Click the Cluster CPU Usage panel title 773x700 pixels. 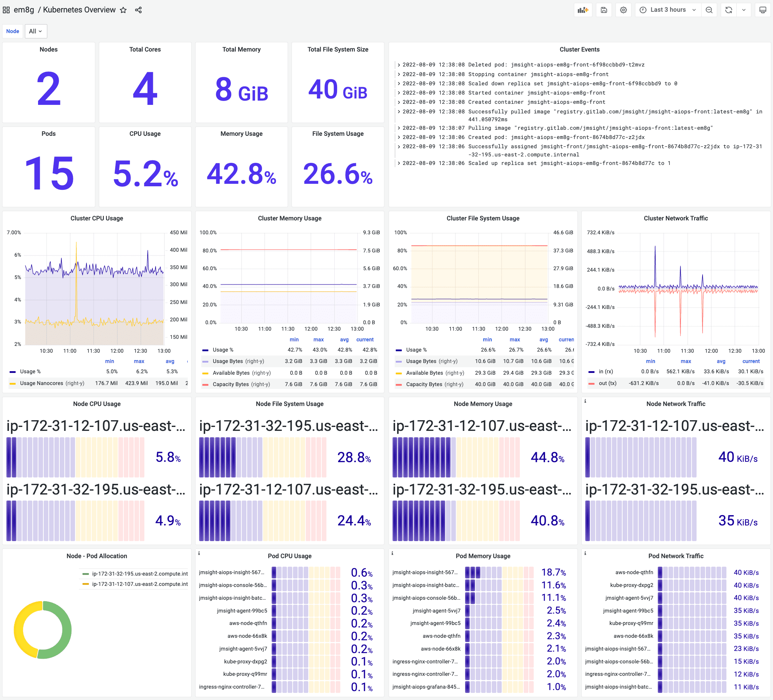coord(97,218)
